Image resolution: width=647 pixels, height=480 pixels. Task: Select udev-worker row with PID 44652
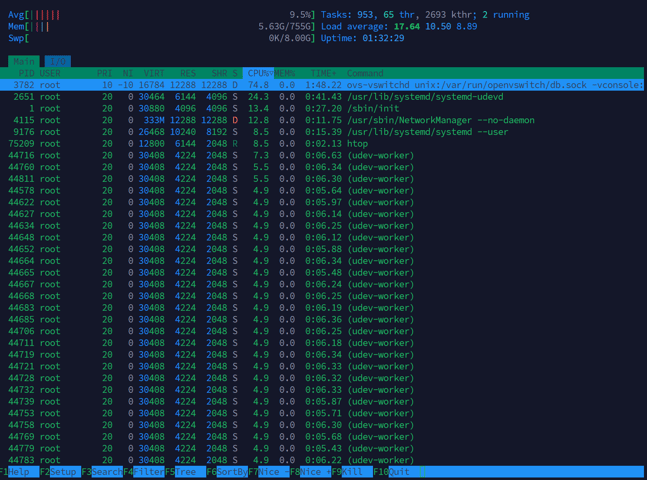(322, 249)
